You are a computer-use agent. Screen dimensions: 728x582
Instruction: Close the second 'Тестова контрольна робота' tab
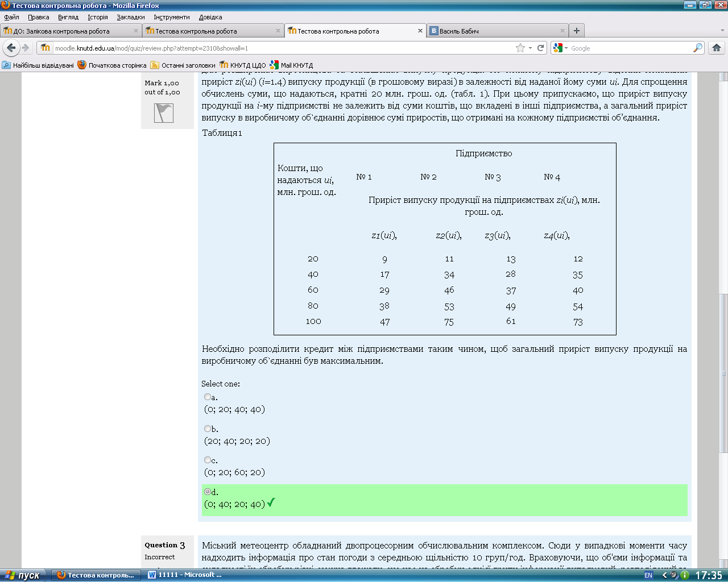click(278, 31)
